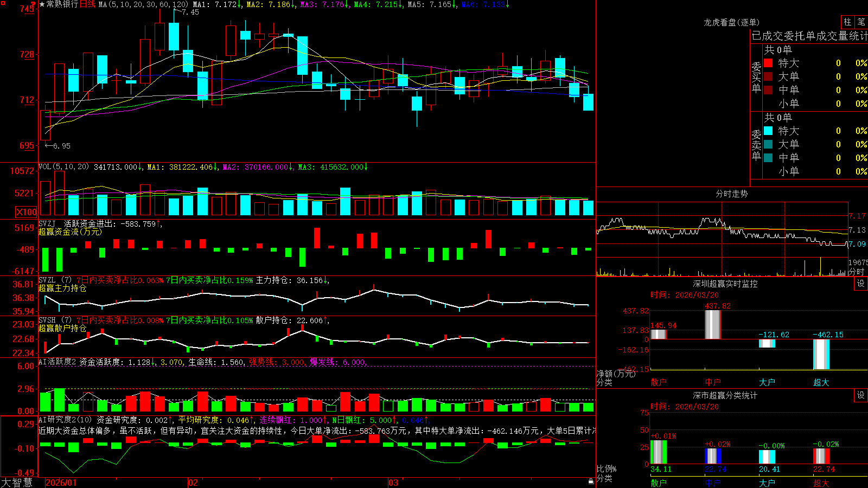The width and height of the screenshot is (868, 488).
Task: Click the lock icon at timeline end
Action: tap(591, 481)
